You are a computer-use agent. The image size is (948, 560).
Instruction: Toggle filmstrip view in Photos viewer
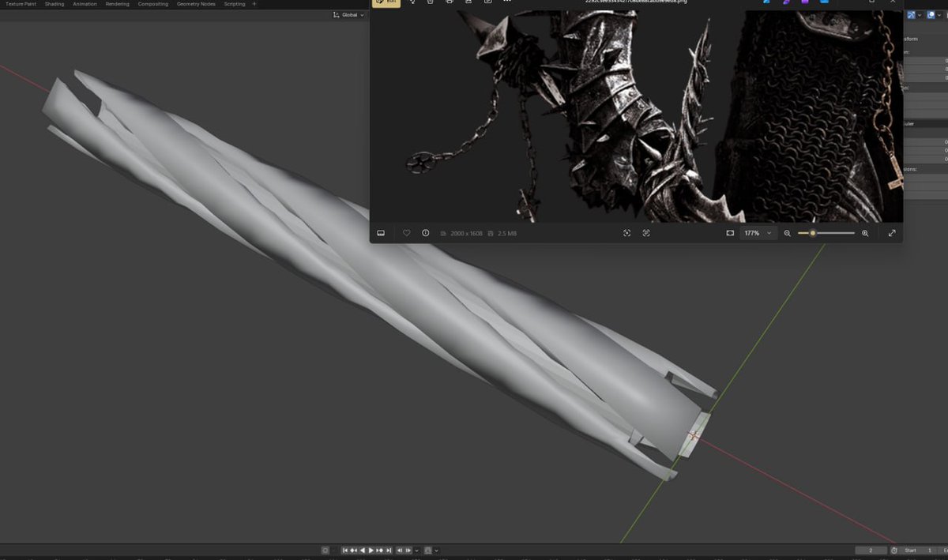coord(381,233)
